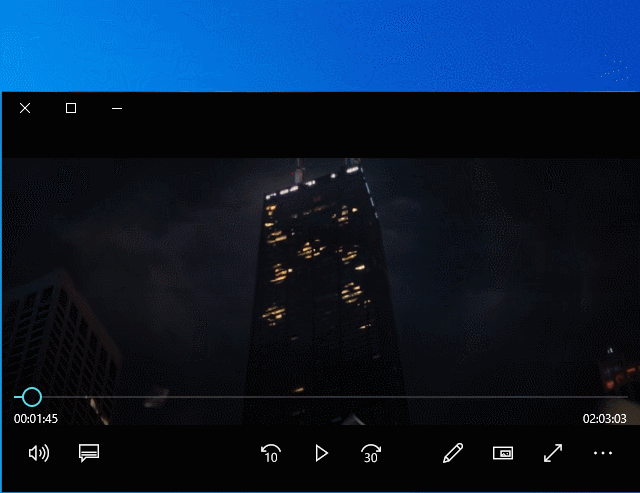Screen dimensions: 640x493
Task: Open subtitles and audio menu
Action: [89, 453]
